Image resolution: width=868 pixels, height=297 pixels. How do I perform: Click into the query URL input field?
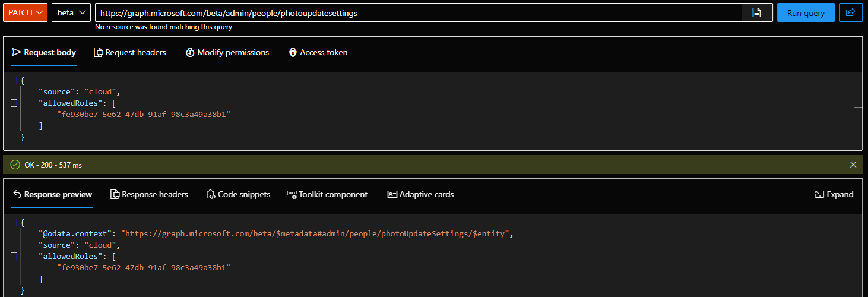416,12
